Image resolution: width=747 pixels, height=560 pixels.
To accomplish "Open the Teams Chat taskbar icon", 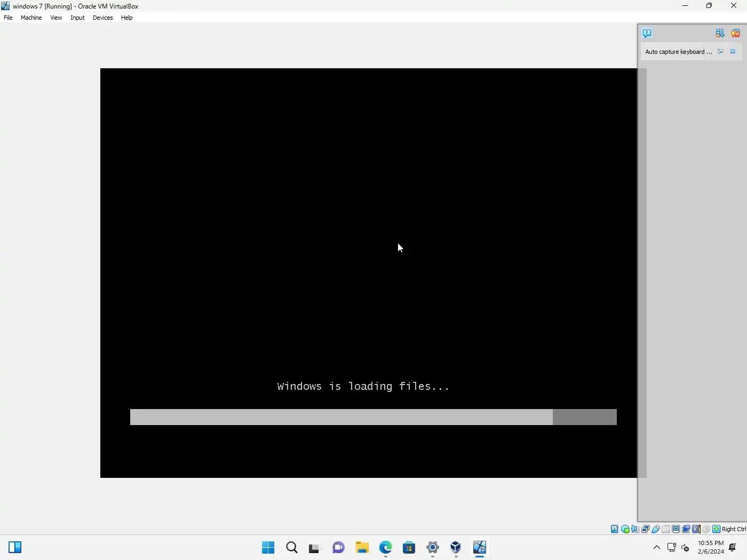I will click(338, 547).
